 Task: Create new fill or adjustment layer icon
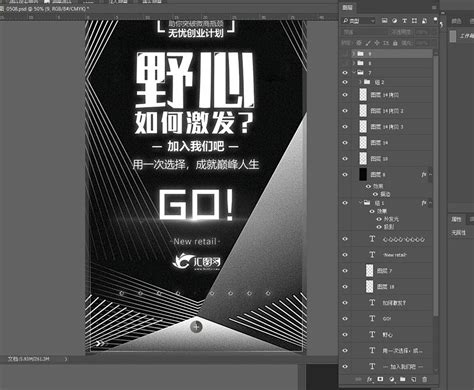point(392,379)
